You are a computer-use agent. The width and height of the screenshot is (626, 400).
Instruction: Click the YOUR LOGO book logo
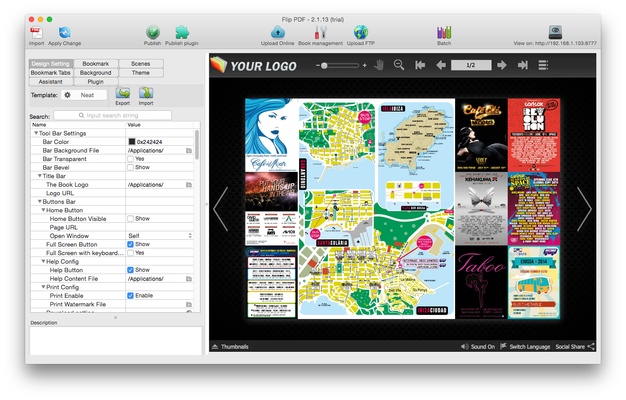254,65
